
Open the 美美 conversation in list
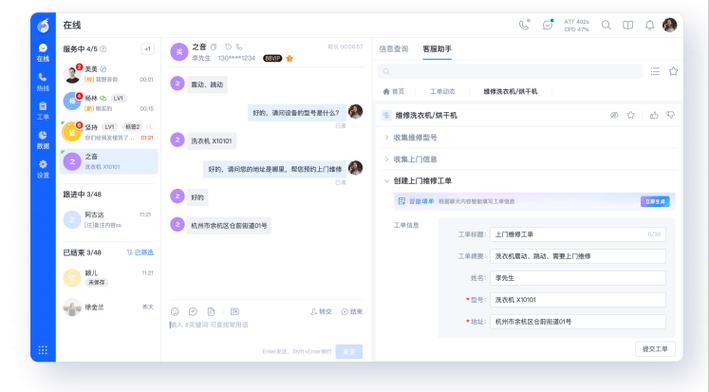click(109, 74)
